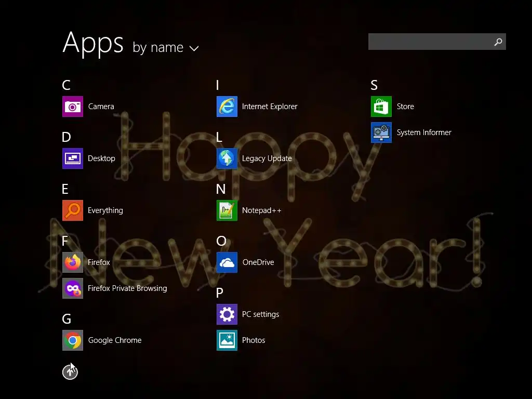Launch the Firefox icon
The height and width of the screenshot is (399, 532).
pyautogui.click(x=73, y=262)
